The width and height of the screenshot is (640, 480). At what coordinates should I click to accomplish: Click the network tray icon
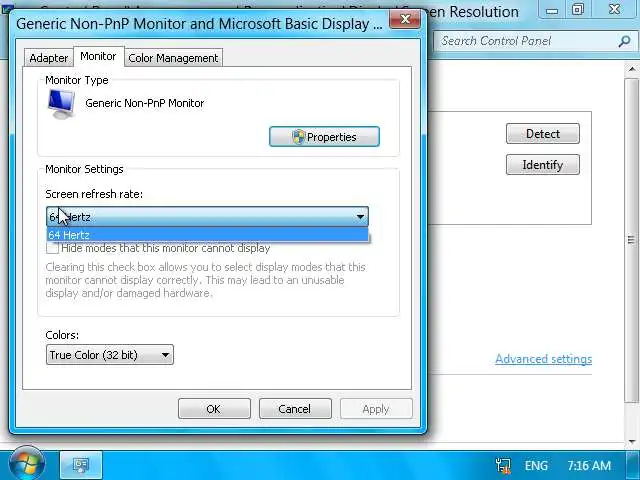coord(503,465)
